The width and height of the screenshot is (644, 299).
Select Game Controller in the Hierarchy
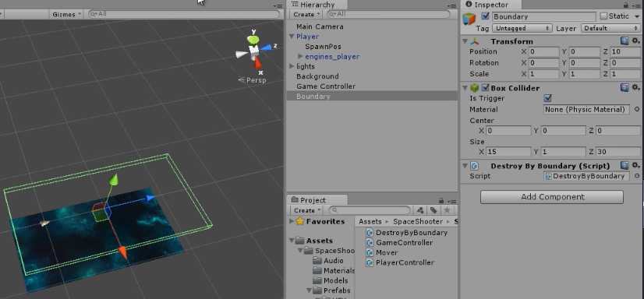pos(326,86)
